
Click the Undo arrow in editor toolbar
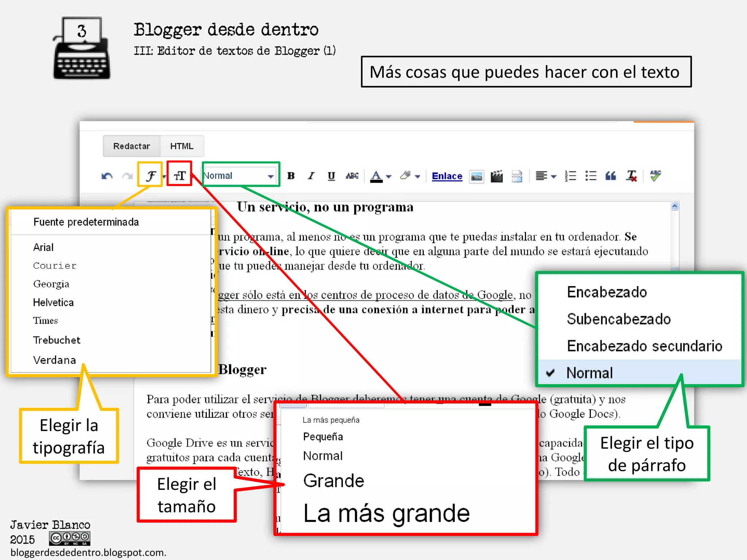click(107, 176)
